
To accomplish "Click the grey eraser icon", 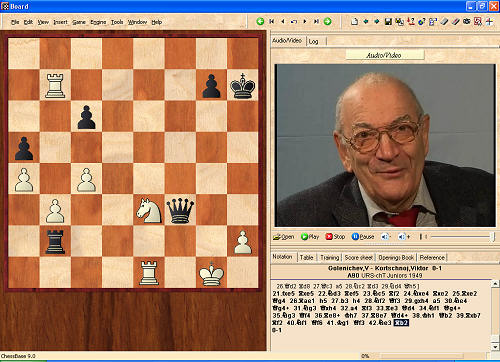I will tap(444, 22).
